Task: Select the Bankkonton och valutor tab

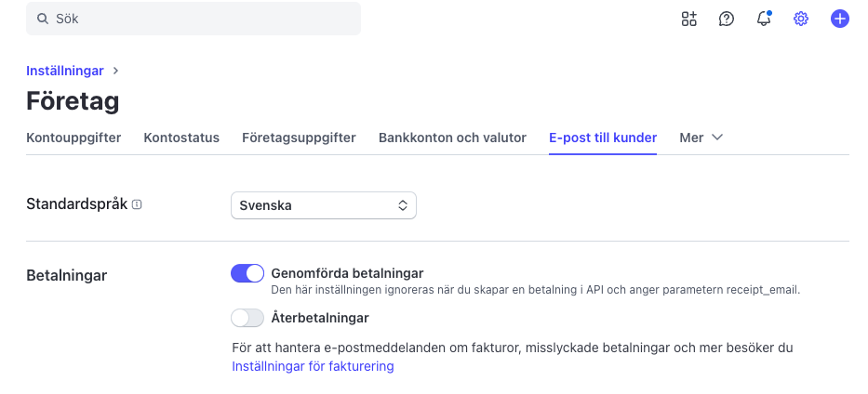Action: [x=452, y=138]
